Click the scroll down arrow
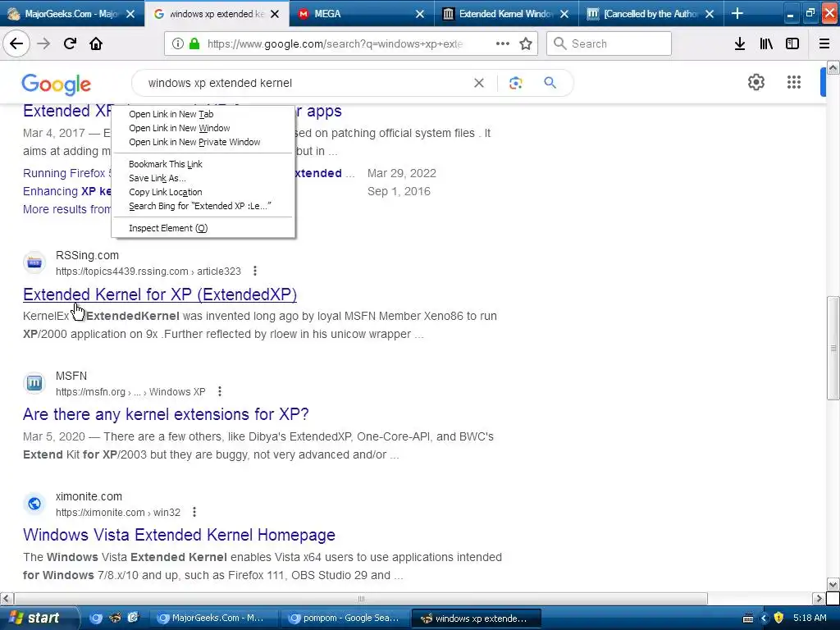The height and width of the screenshot is (630, 840). [x=833, y=584]
